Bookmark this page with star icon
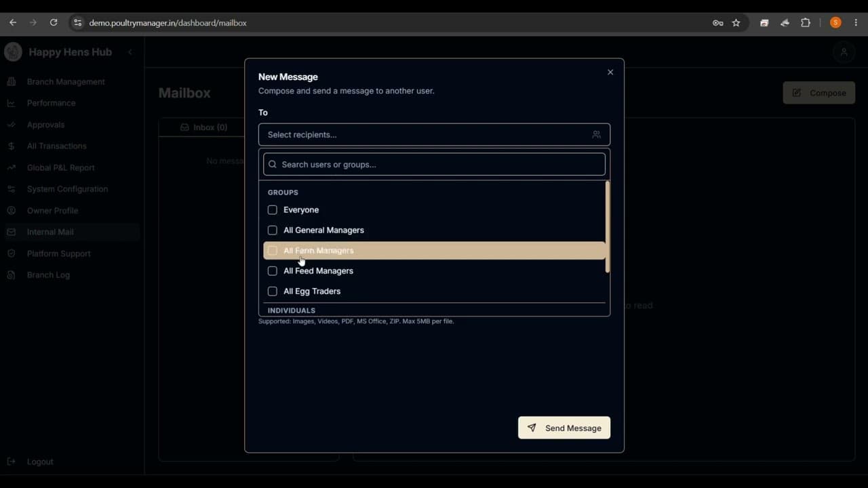Viewport: 868px width, 488px height. 736,23
